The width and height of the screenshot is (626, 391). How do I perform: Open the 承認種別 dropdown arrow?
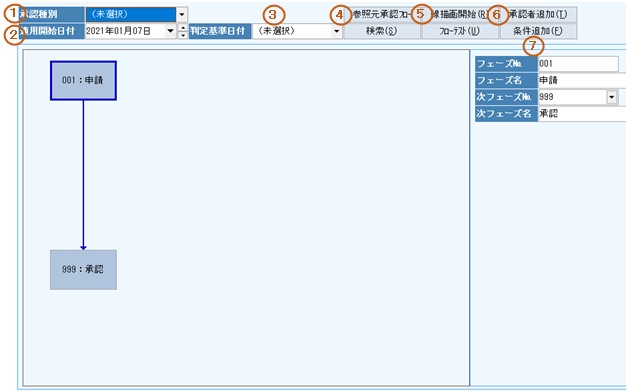click(182, 15)
